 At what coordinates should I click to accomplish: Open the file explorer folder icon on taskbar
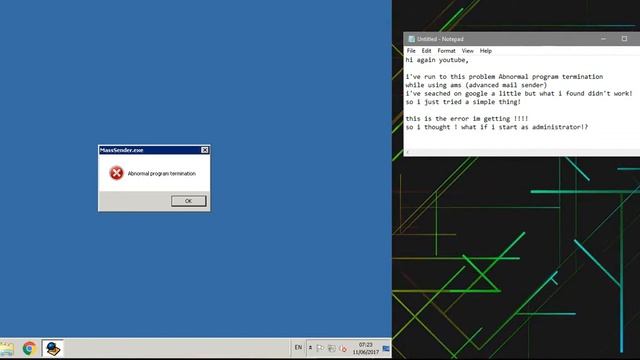click(7, 349)
